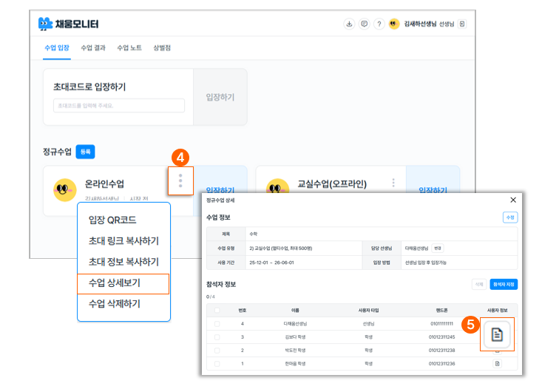The image size is (542, 392).
Task: Open user info icon for 한마음 학생
Action: tap(497, 364)
